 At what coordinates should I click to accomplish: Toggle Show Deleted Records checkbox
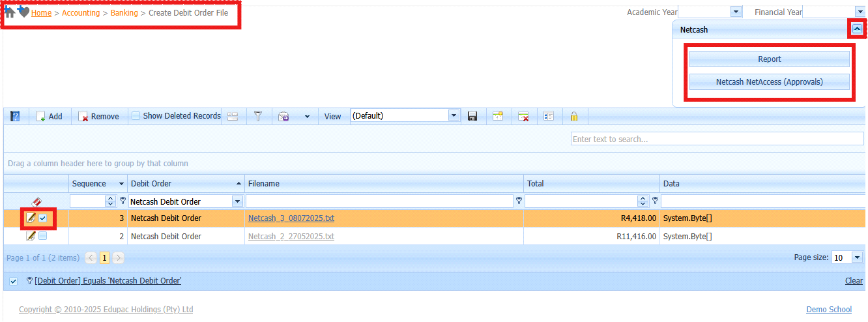coord(136,116)
